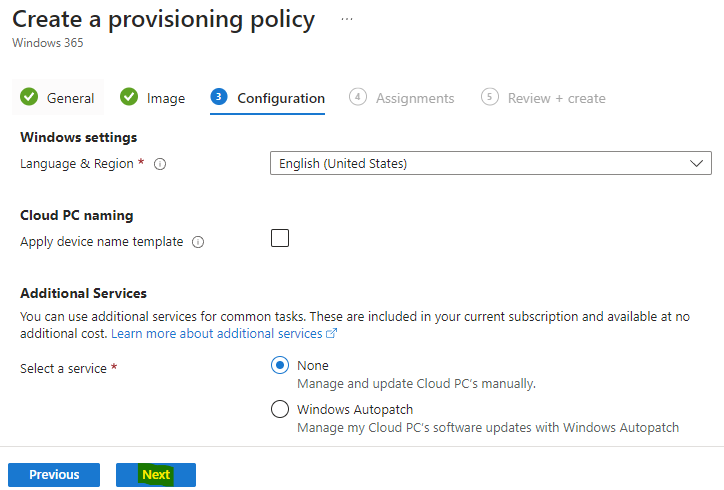
Task: Click the info icon next to Language & Region
Action: click(x=160, y=164)
